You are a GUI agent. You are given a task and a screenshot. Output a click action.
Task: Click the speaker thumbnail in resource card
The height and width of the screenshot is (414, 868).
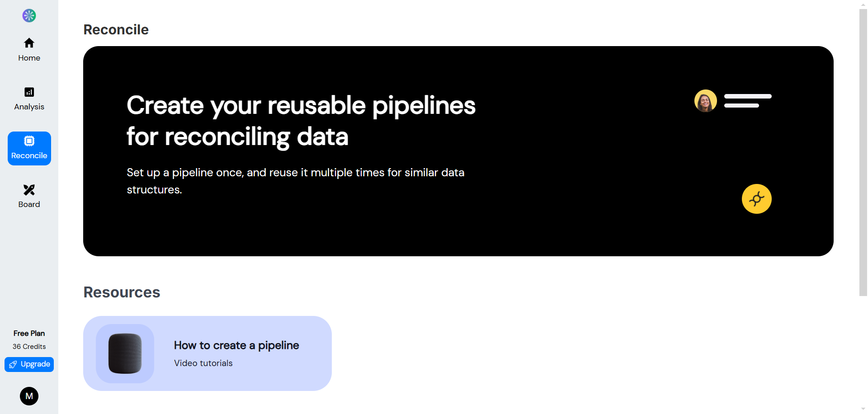coord(125,353)
